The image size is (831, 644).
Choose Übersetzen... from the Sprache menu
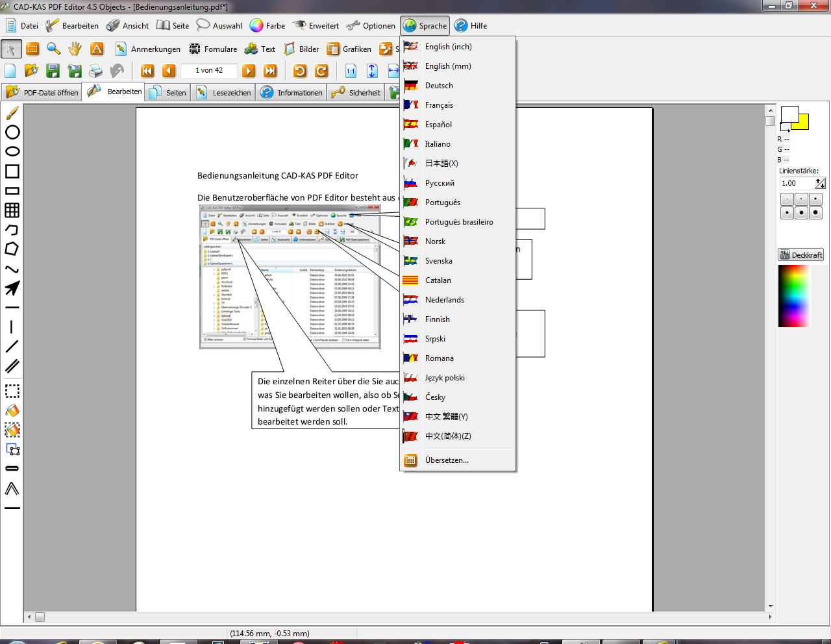click(447, 460)
